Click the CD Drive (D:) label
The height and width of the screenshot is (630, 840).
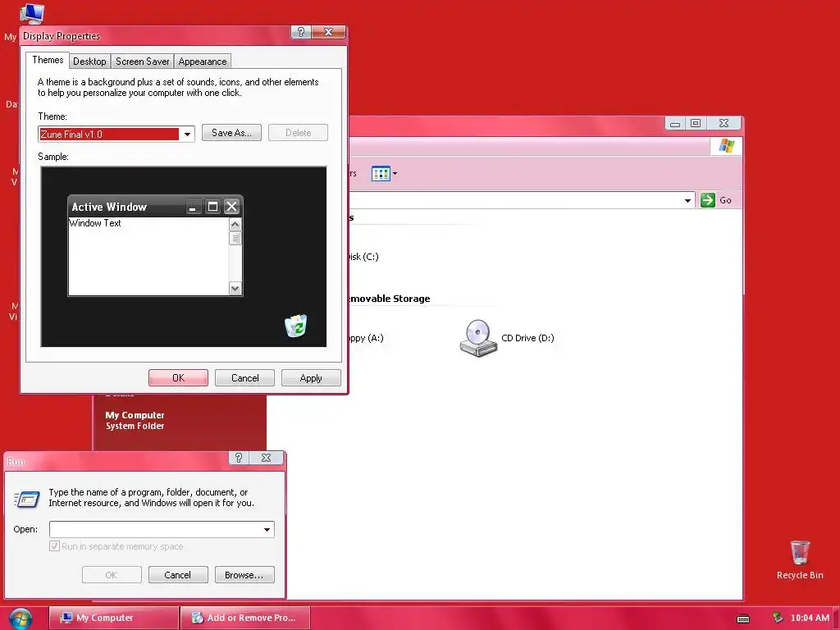point(527,338)
